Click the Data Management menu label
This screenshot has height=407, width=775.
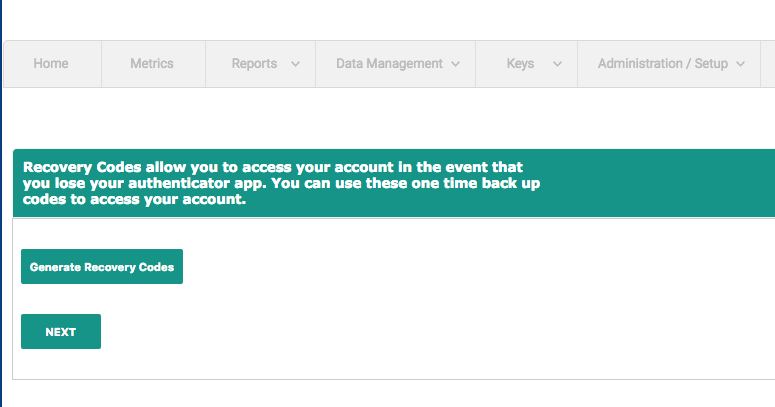[x=389, y=64]
